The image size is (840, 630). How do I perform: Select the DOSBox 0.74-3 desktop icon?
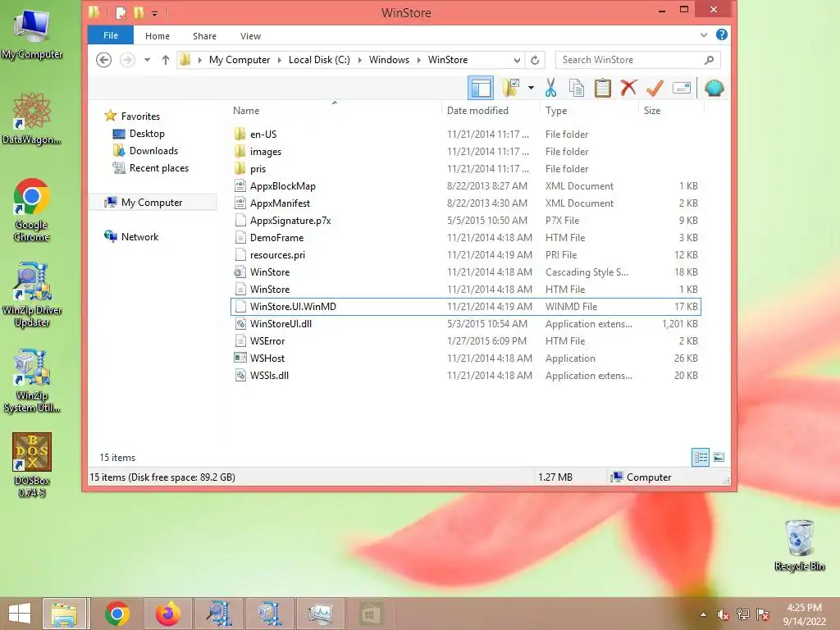click(32, 466)
